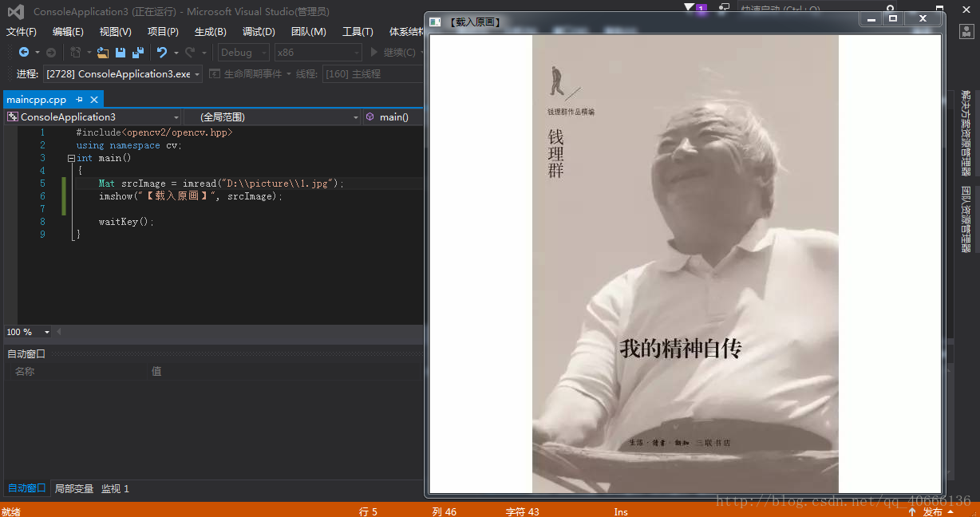Click the code line '#include<opencv2/opencv.hpp>'
Viewport: 980px width, 517px height.
(154, 132)
